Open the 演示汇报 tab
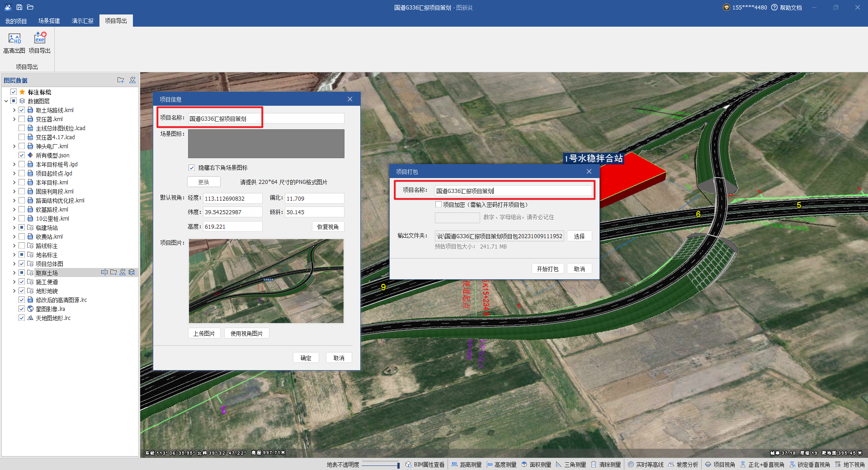The width and height of the screenshot is (868, 470). click(82, 21)
